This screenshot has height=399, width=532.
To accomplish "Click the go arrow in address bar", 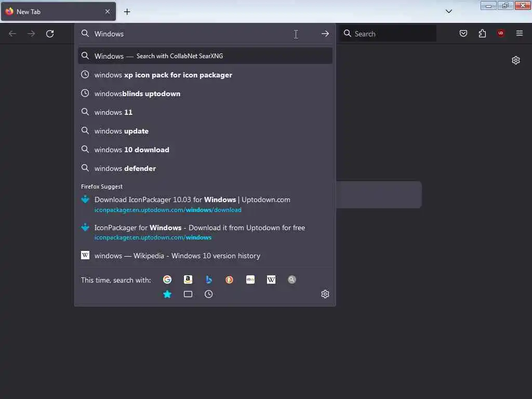I will coord(325,34).
